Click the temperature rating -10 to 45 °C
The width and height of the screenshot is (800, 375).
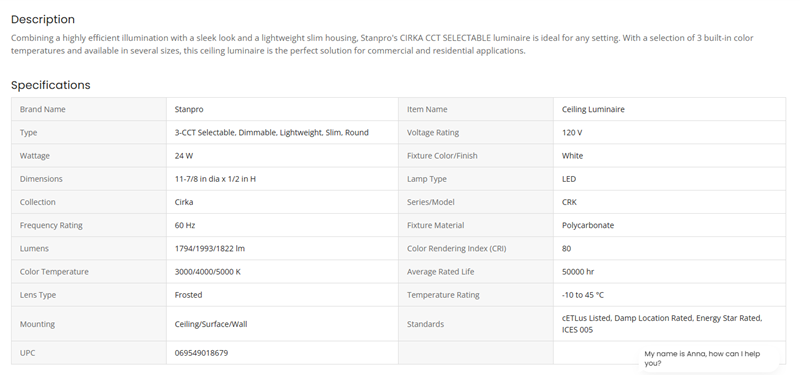point(583,295)
